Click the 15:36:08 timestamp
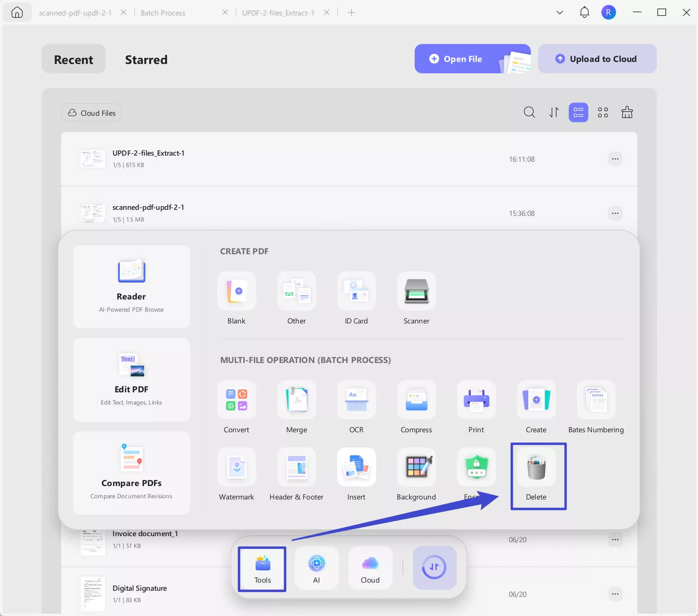The width and height of the screenshot is (698, 616). point(521,213)
